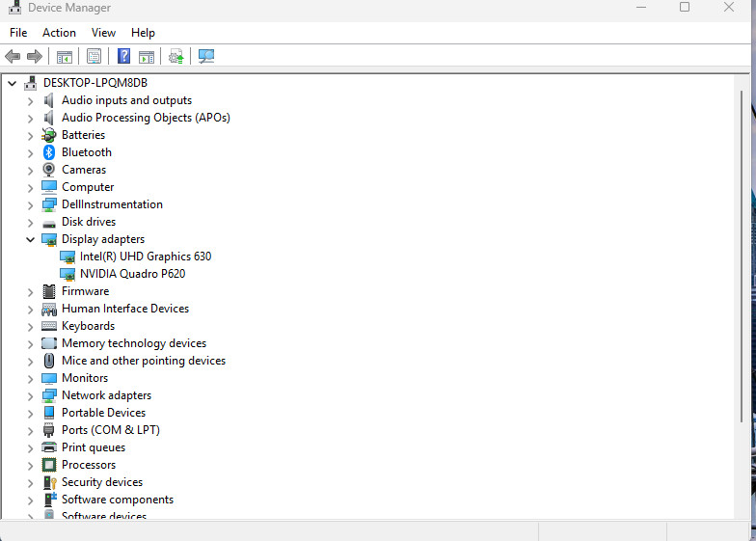Viewport: 756px width, 541px height.
Task: Click the Disk drives icon
Action: coord(48,224)
